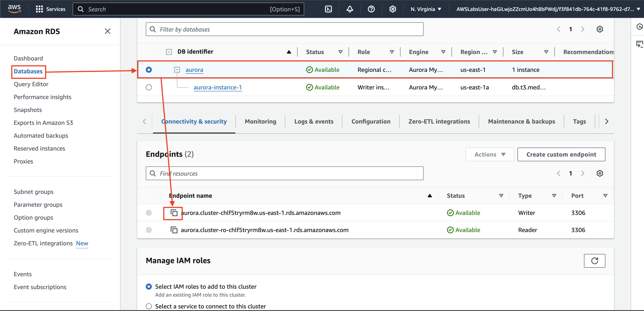Sort endpoints by the Type column
Viewport: 644px width, 311px height.
(554, 196)
